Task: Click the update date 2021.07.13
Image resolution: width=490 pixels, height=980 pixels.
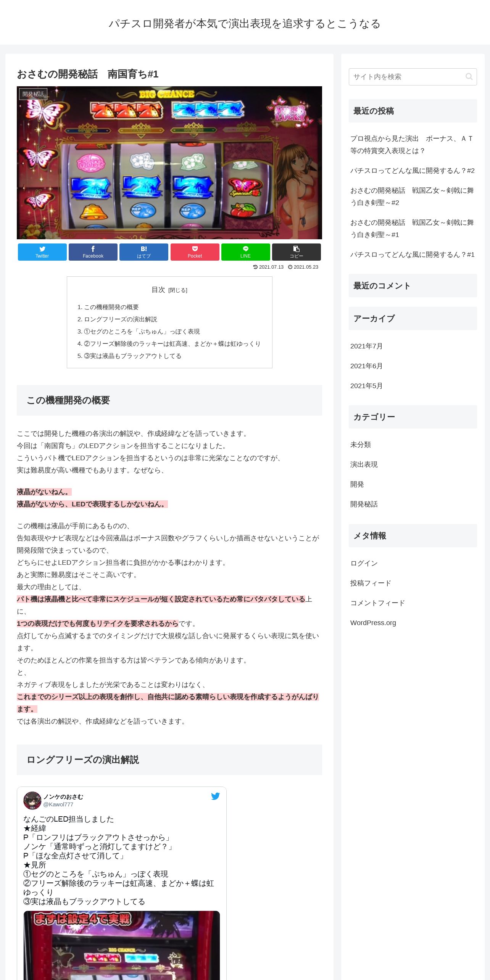Action: (x=268, y=267)
